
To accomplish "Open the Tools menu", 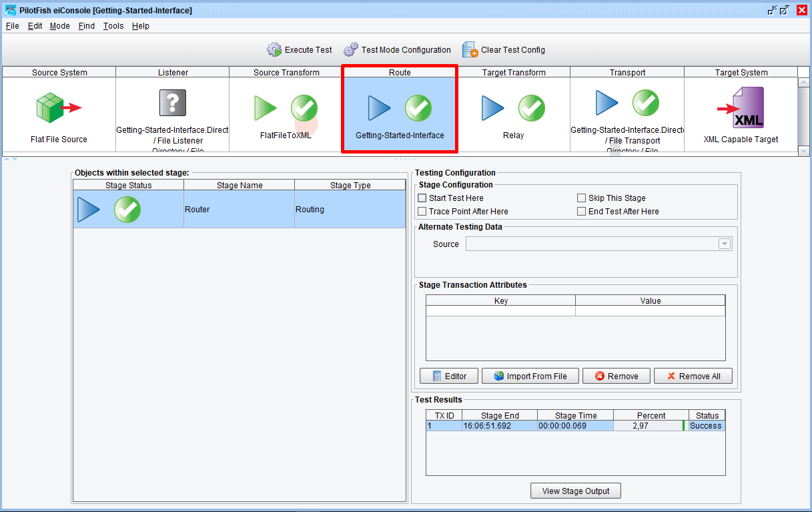I will pos(113,26).
